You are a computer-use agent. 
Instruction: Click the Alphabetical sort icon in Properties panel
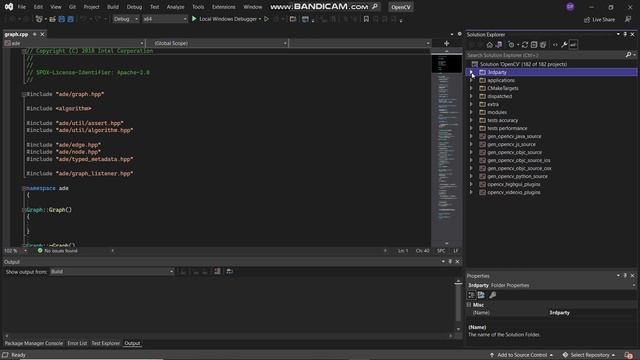[482, 295]
